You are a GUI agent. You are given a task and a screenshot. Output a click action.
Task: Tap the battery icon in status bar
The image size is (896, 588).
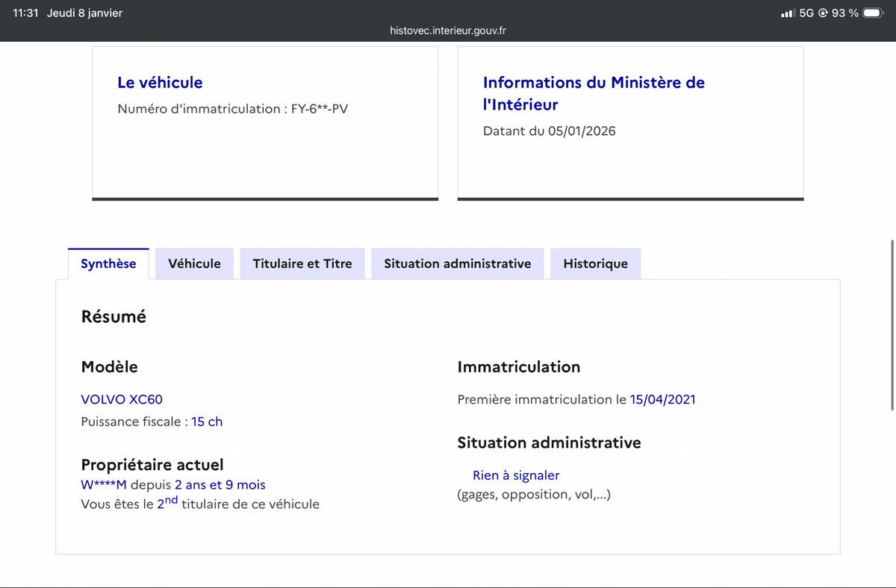(x=872, y=13)
